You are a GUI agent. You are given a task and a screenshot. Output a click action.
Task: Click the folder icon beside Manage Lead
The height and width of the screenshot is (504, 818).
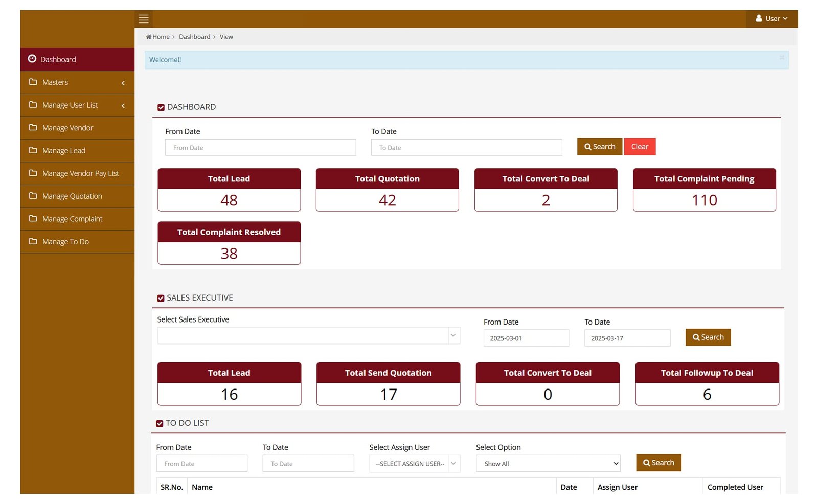click(x=33, y=150)
